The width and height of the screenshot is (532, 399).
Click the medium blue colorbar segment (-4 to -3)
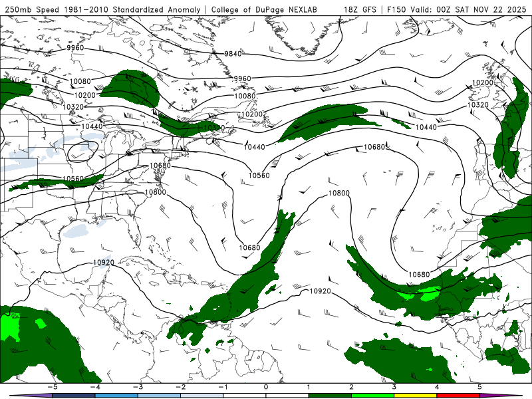[x=116, y=396]
